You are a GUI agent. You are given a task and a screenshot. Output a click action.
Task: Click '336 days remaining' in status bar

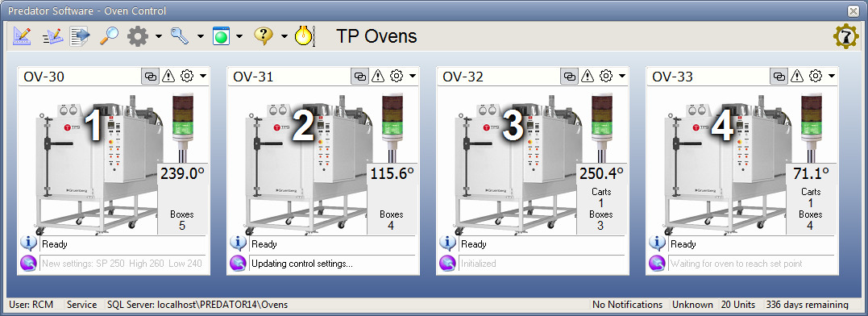[807, 305]
